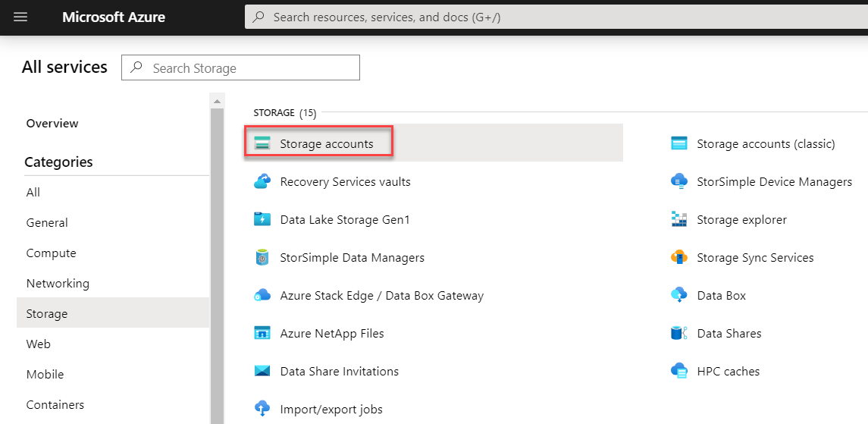Click the STORAGE (15) section header
The height and width of the screenshot is (424, 868).
click(x=284, y=113)
